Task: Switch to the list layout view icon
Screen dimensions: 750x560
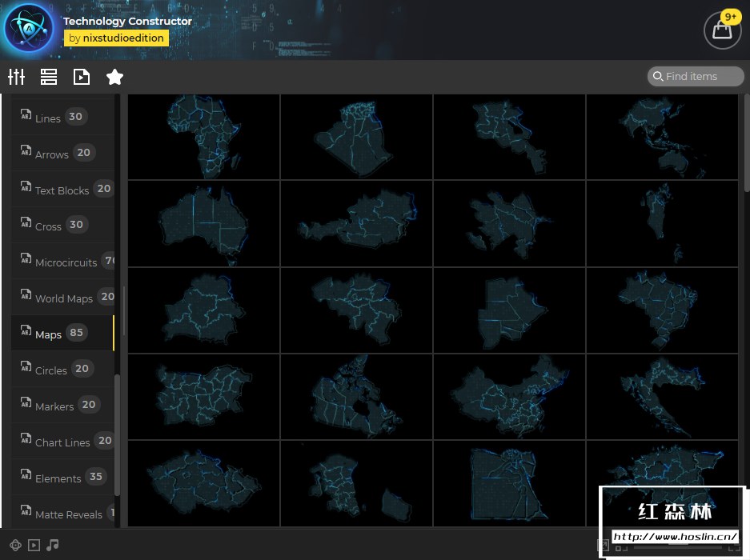Action: (49, 77)
